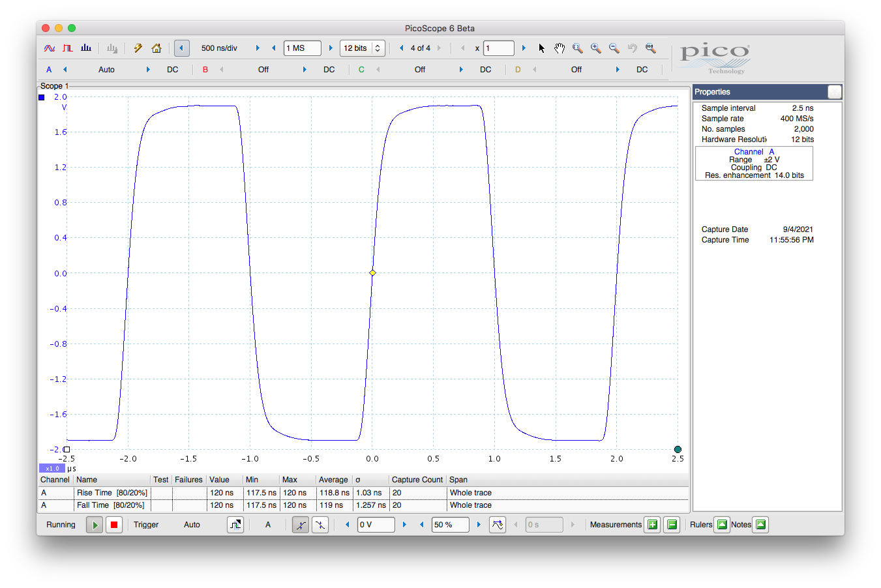Open Channel C Off range dropdown
Screen dimensions: 881x588
pyautogui.click(x=420, y=70)
